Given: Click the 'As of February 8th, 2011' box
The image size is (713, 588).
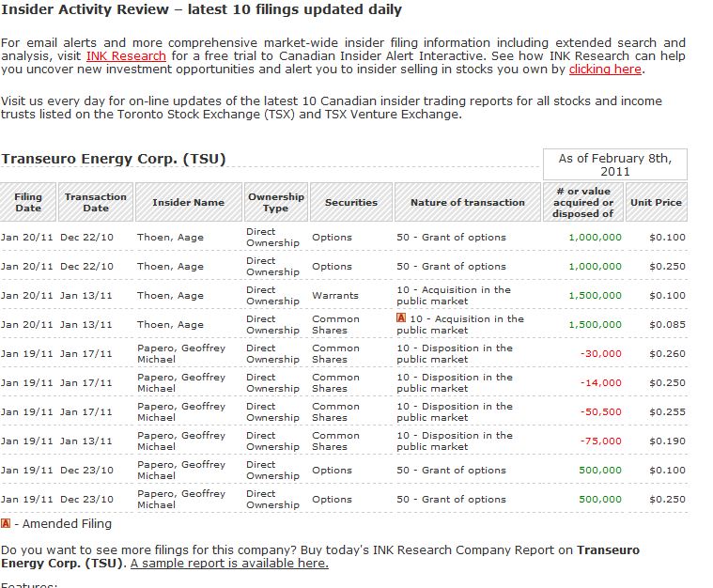Looking at the screenshot, I should 614,165.
